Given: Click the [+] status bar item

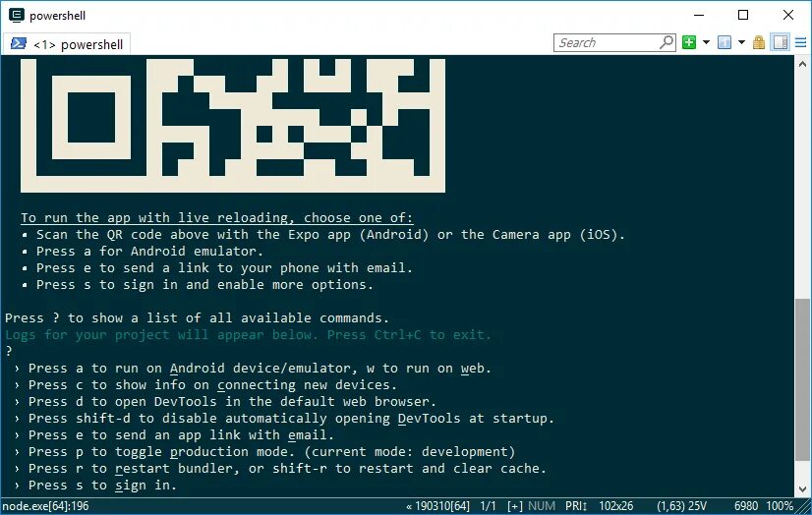Looking at the screenshot, I should pyautogui.click(x=515, y=506).
